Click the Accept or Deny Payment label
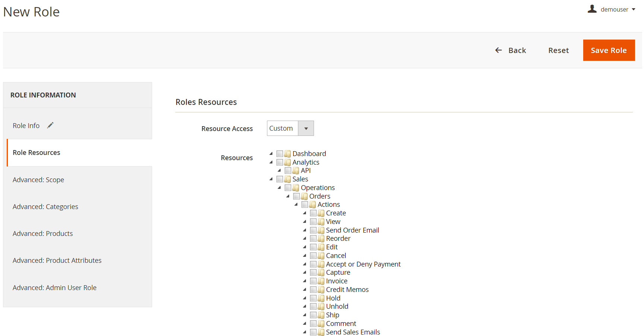Screen dimensions: 644x336 (363, 264)
